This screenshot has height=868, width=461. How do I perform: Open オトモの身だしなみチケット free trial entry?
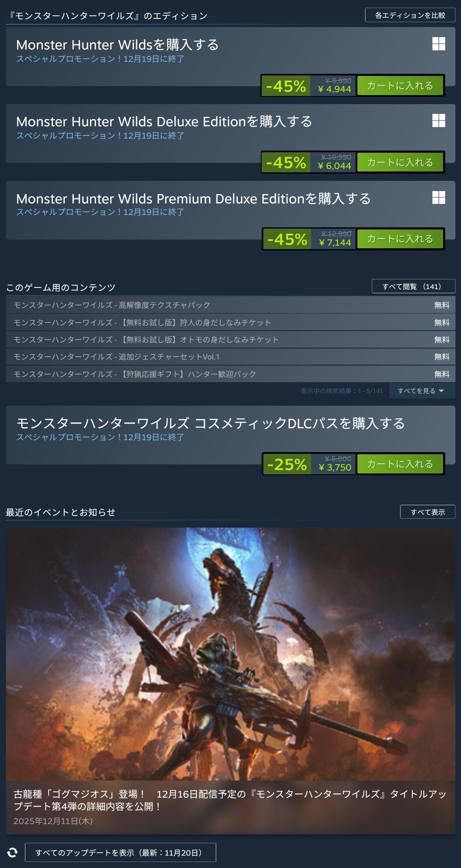(x=230, y=340)
